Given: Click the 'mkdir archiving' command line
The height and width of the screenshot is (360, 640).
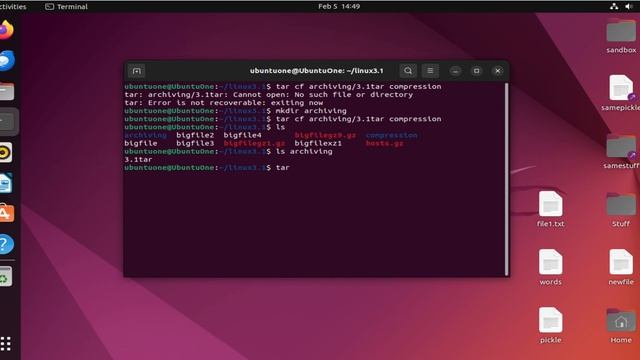Looking at the screenshot, I should (236, 111).
